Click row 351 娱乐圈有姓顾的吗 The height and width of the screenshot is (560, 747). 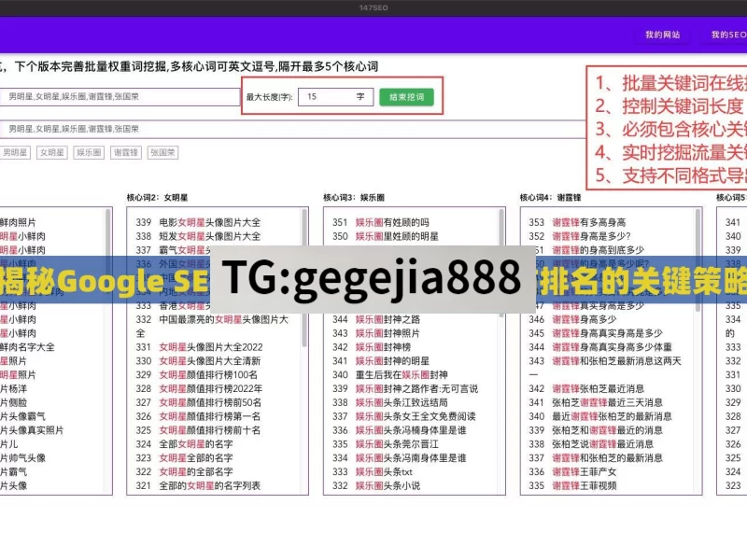click(381, 222)
